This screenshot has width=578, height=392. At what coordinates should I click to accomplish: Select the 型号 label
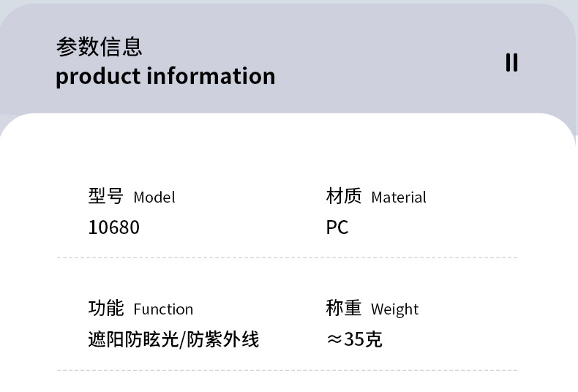coord(106,196)
